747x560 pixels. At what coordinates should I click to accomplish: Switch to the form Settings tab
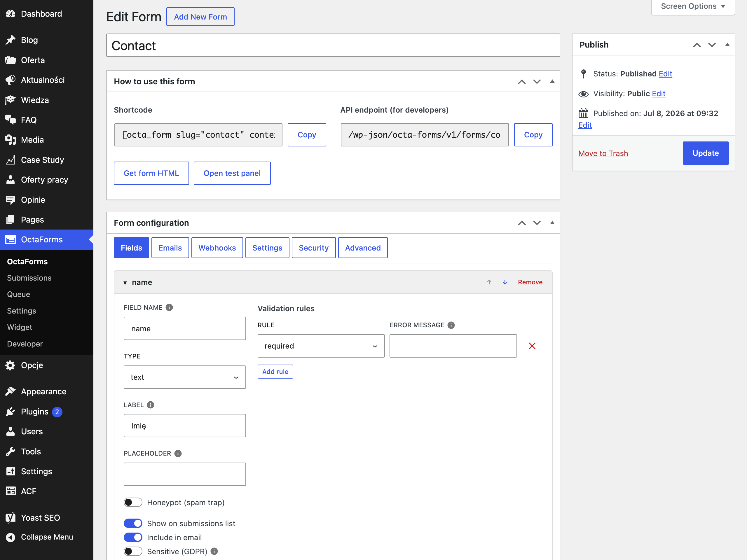(x=267, y=248)
